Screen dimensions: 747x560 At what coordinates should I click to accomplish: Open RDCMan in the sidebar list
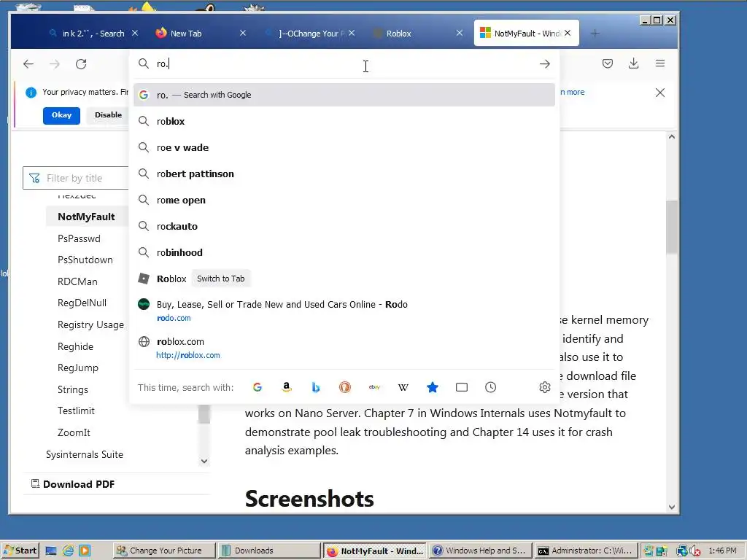77,282
